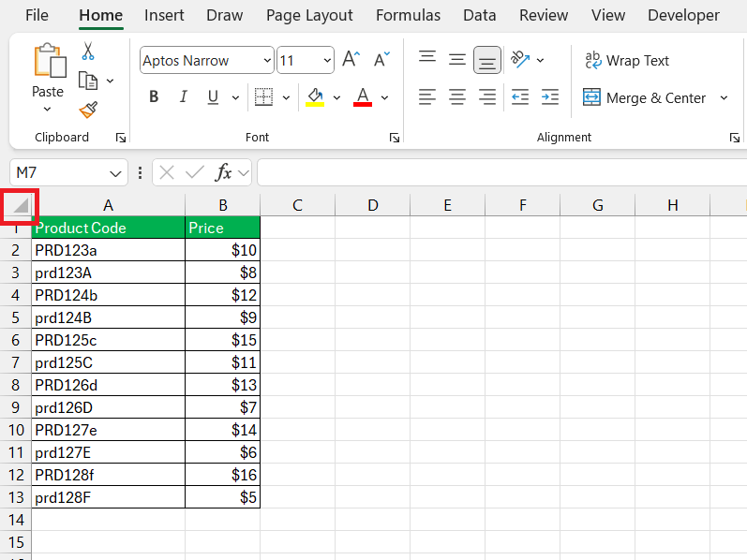747x560 pixels.
Task: Open font color dropdown arrow
Action: pos(384,98)
